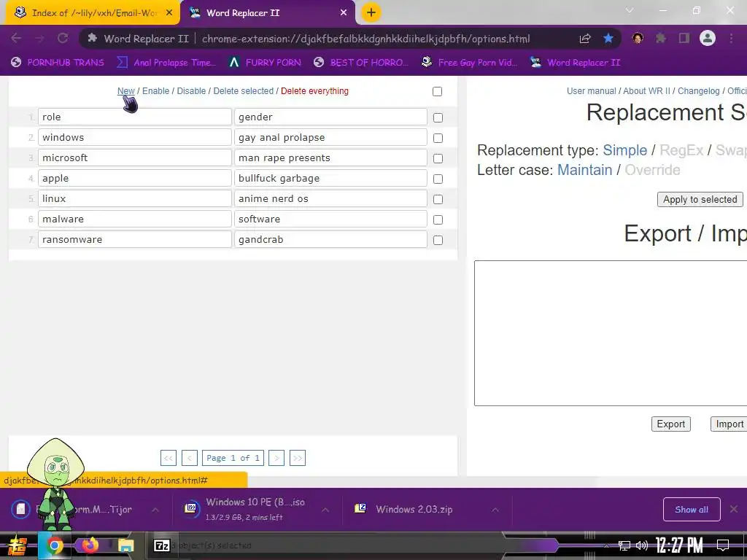Open the 7-Zip taskbar window
Viewport: 747px width, 560px height.
161,545
